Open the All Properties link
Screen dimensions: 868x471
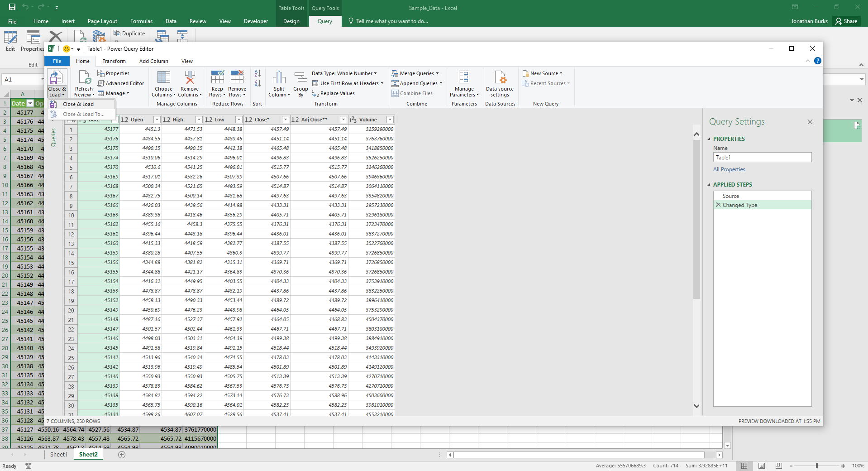[729, 169]
